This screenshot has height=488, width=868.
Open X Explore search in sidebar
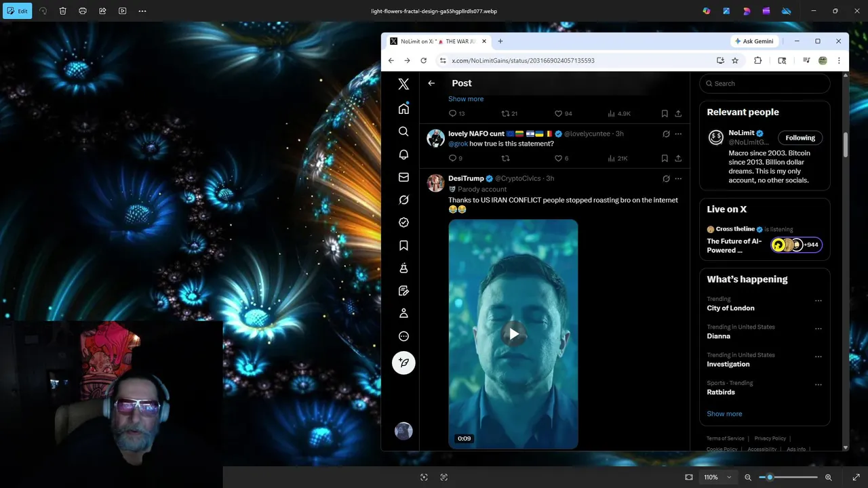tap(403, 131)
